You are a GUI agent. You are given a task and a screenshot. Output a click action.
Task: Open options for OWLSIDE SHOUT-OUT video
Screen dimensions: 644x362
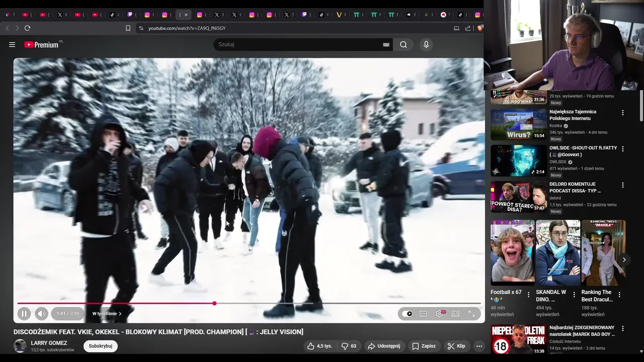coord(623,149)
